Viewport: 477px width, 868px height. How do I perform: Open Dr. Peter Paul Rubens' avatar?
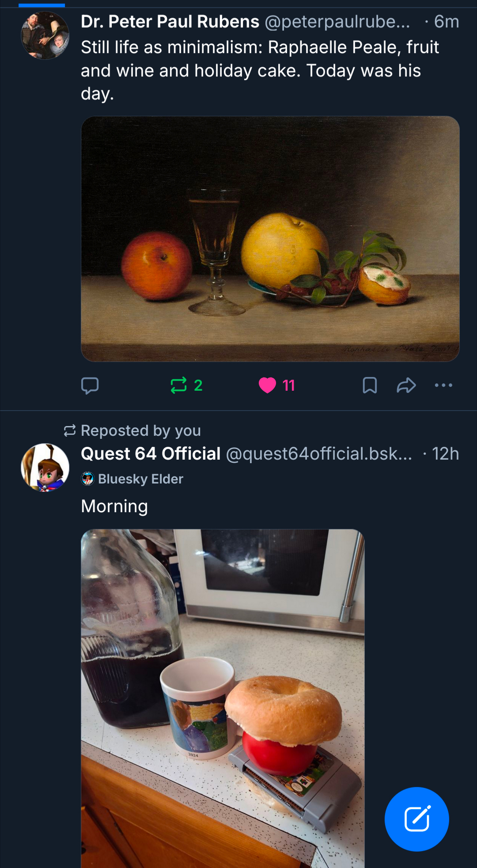(45, 35)
